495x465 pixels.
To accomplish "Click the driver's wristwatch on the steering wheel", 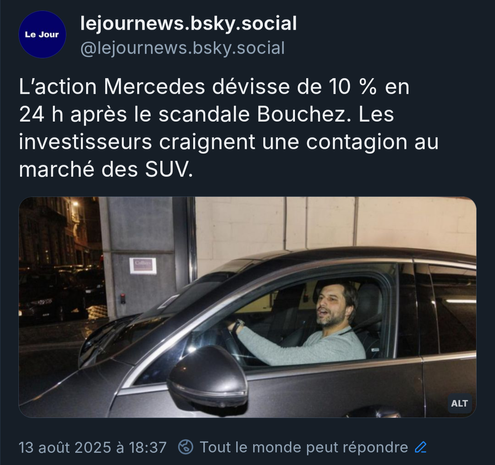I will pos(237,325).
